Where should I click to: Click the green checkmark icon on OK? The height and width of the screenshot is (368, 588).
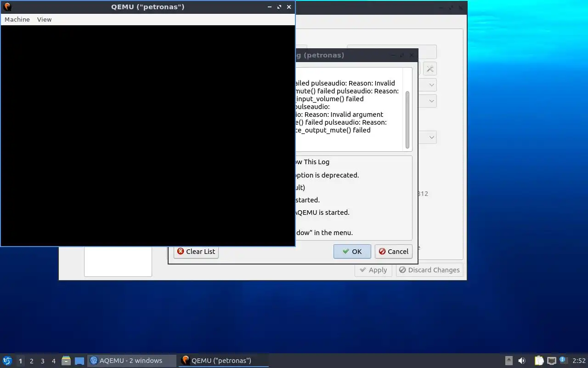coord(345,251)
